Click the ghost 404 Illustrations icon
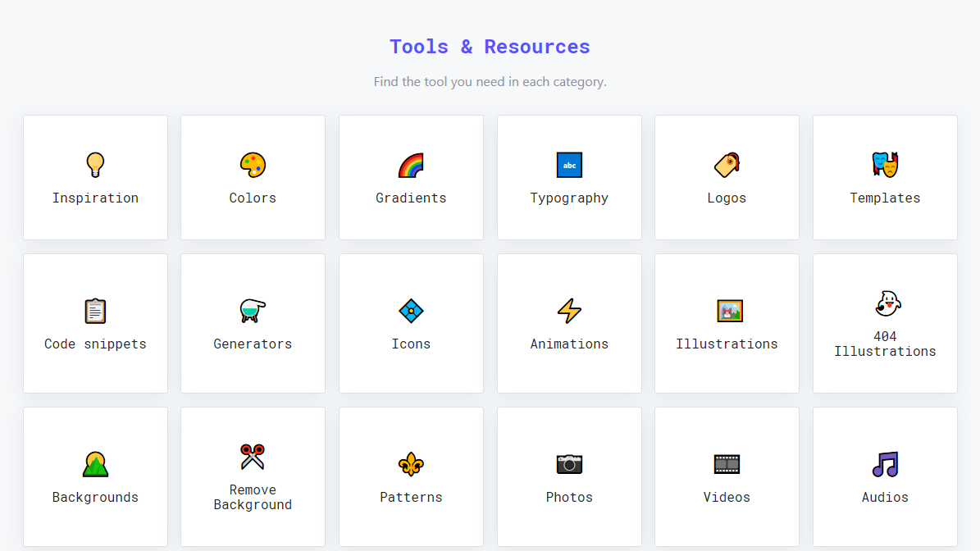This screenshot has height=551, width=980. pos(887,303)
